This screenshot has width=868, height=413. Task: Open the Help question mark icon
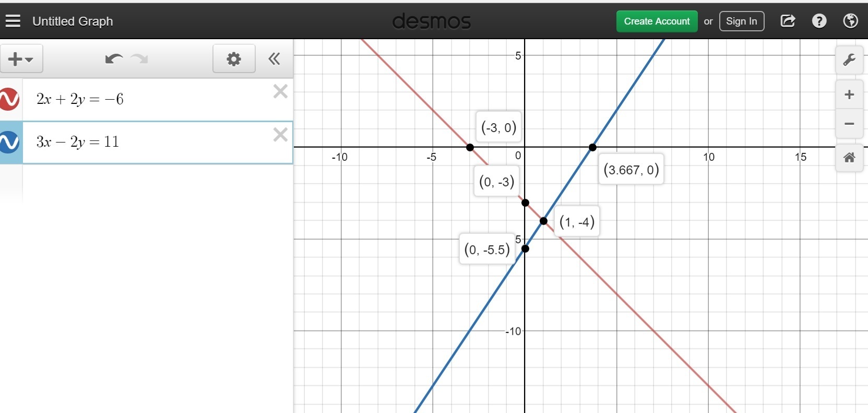[819, 21]
